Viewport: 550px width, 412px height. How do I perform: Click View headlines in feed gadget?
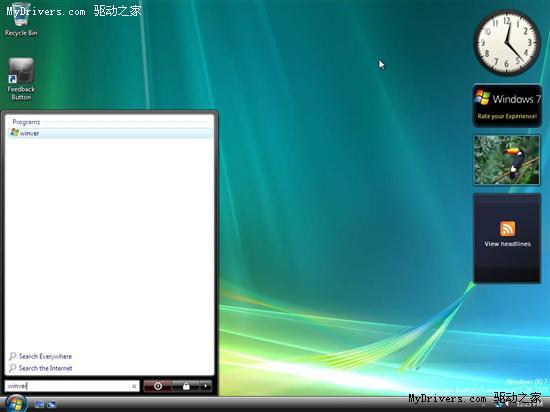[x=508, y=244]
